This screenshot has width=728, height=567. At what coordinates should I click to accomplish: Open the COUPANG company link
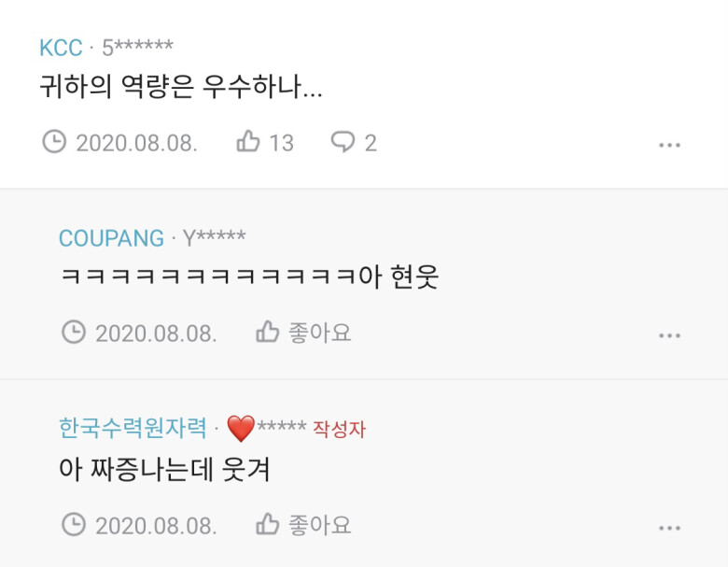(x=111, y=238)
